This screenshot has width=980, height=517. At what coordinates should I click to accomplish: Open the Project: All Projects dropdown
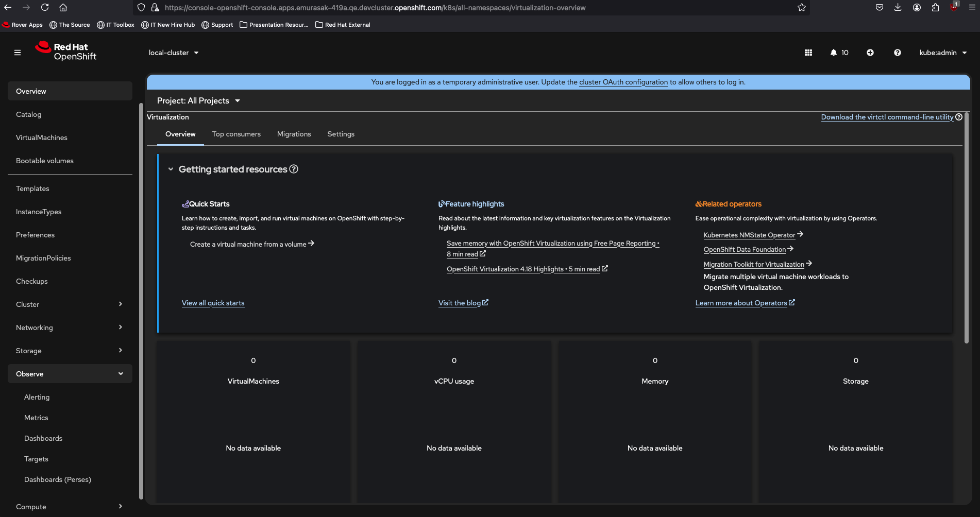point(198,101)
